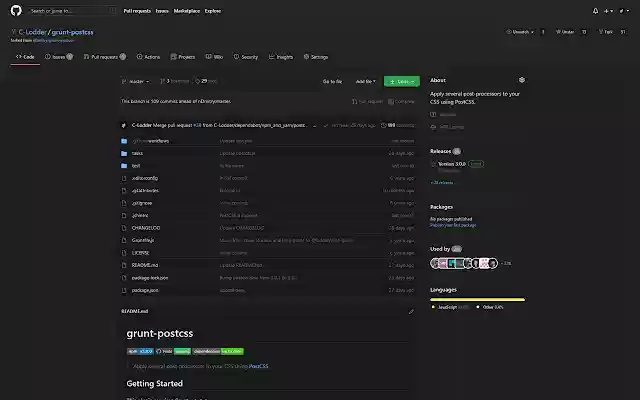Open the PostCSS link in the README
Viewport: 640px width, 400px height.
[258, 366]
